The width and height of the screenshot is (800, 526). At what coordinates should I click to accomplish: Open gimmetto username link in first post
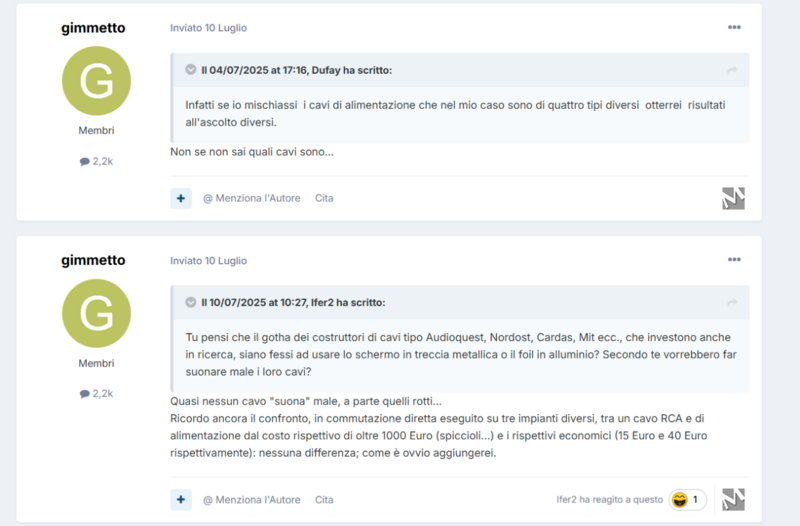click(x=94, y=28)
